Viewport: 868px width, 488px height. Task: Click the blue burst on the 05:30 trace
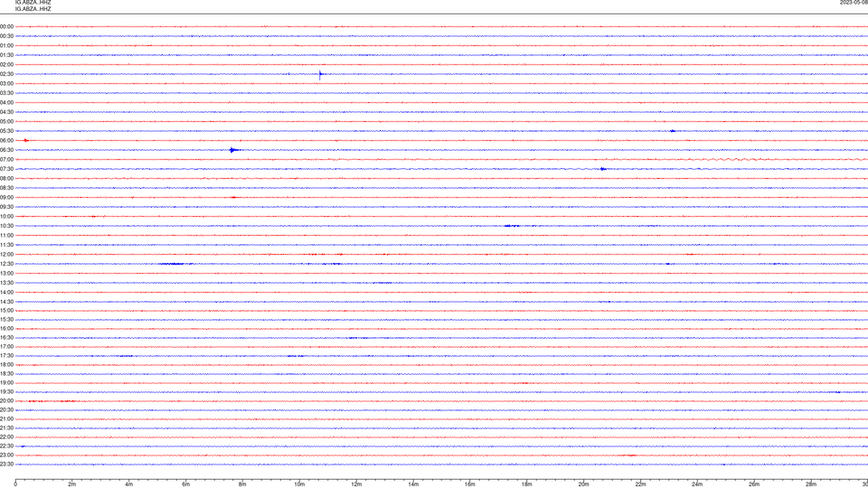coord(673,131)
